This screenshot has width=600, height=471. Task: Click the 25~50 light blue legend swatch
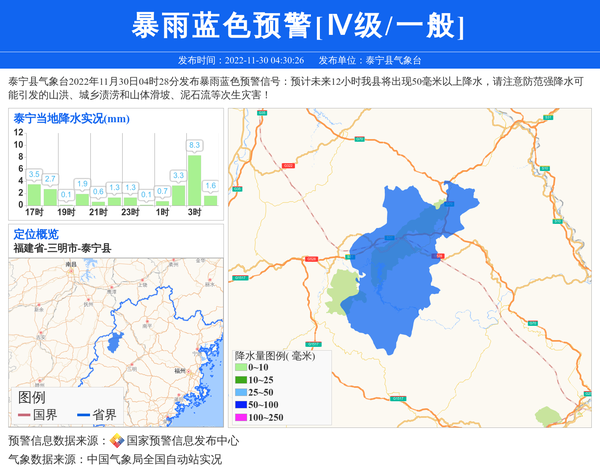(x=240, y=392)
